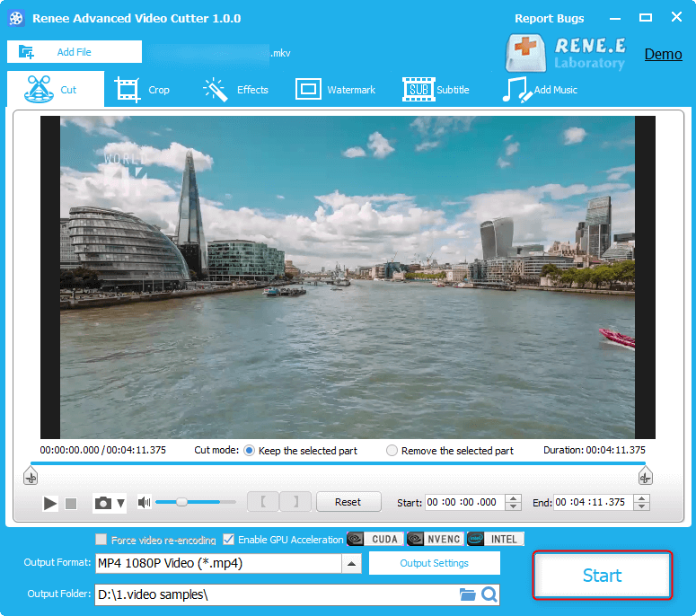Open the Add Music tab
This screenshot has height=616, width=696.
tap(540, 90)
